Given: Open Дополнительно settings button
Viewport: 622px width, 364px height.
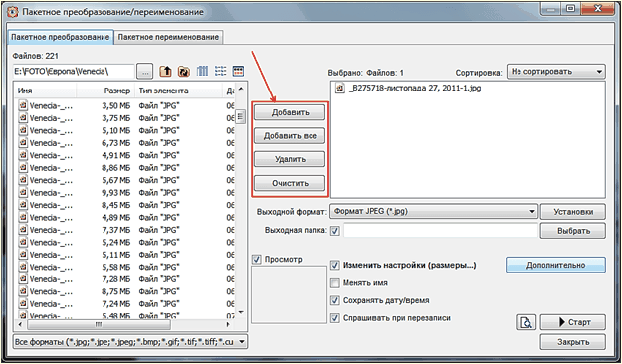Looking at the screenshot, I should pyautogui.click(x=555, y=265).
